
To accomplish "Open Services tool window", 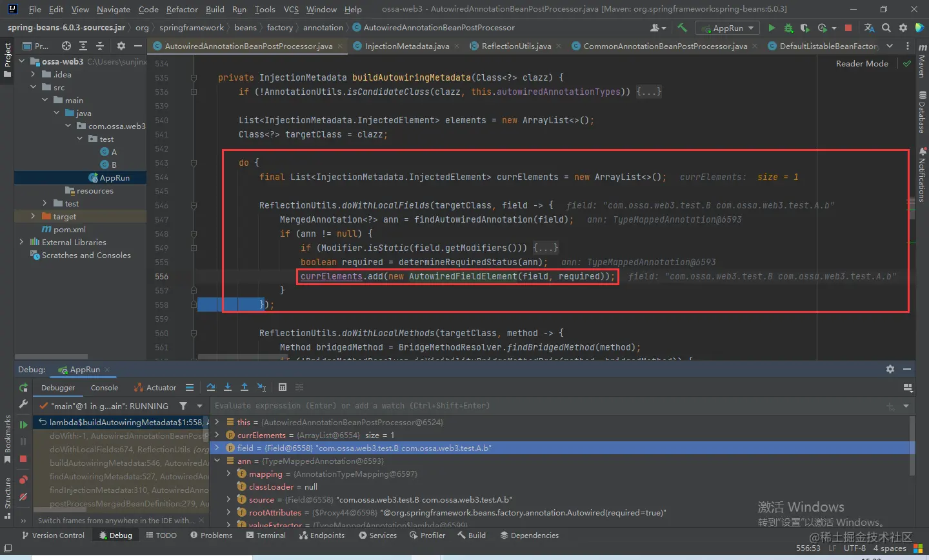I will pyautogui.click(x=377, y=535).
